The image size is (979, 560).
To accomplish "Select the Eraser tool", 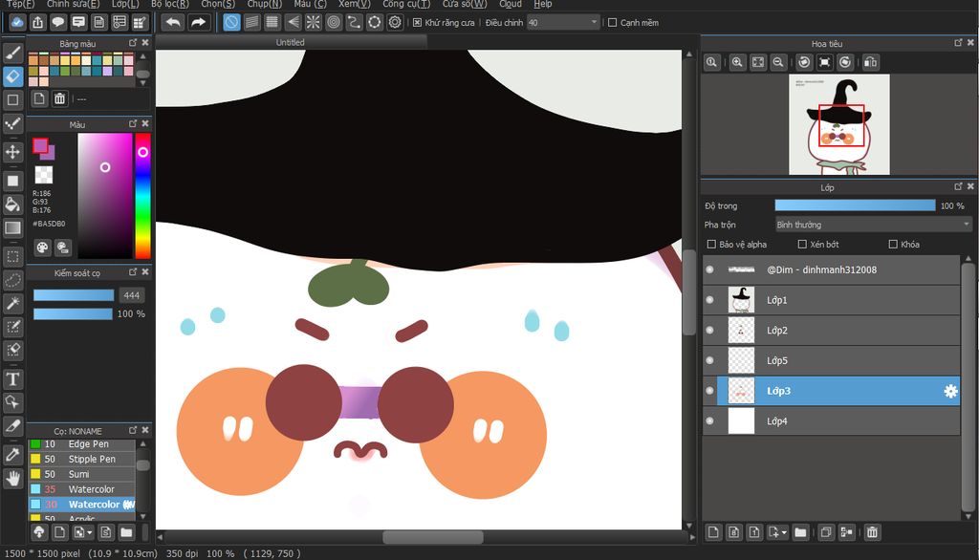I will coord(13,76).
